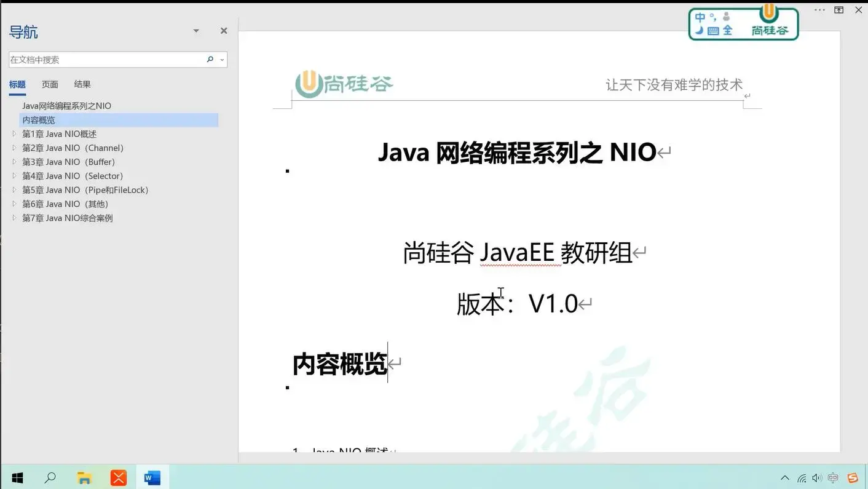Expand the 第1章 Java NIO概述 heading
The image size is (868, 489).
click(14, 133)
